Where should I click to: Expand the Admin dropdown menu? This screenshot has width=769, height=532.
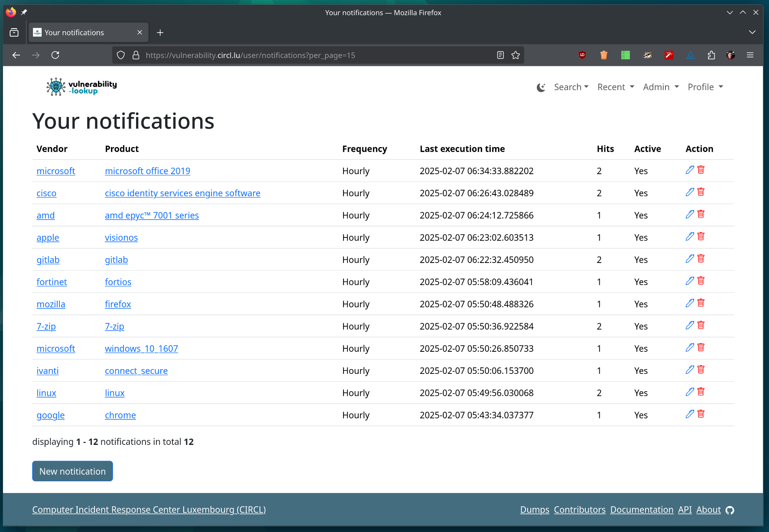click(x=661, y=87)
